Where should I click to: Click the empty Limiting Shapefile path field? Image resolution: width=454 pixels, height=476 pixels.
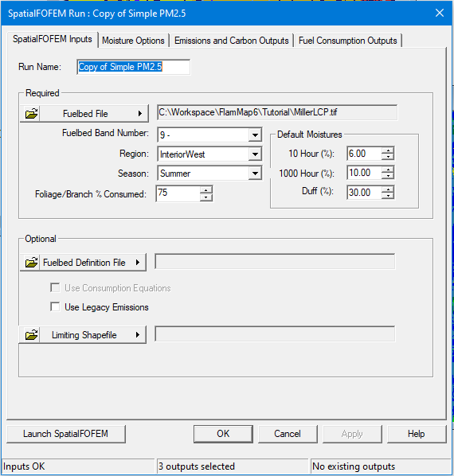[x=275, y=334]
